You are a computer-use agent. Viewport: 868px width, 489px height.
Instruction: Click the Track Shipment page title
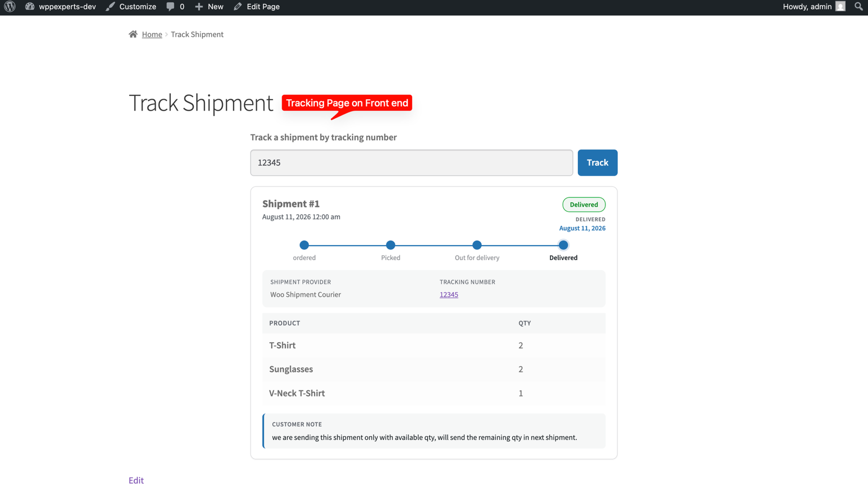(x=201, y=103)
